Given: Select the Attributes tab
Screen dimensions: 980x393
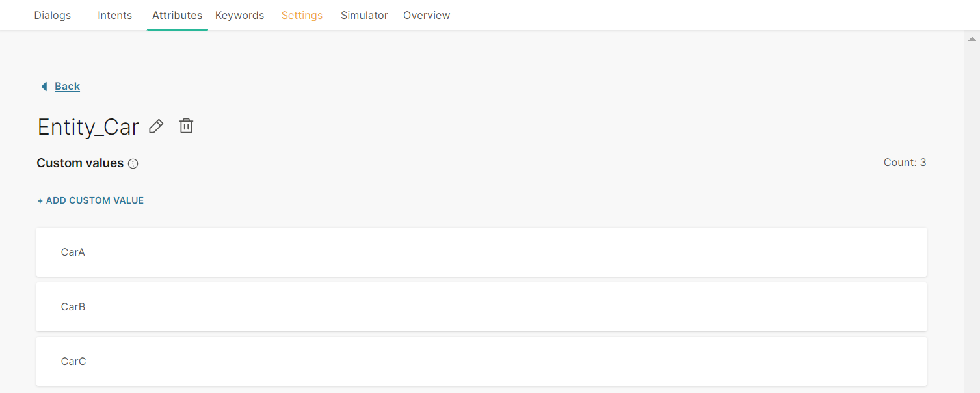Looking at the screenshot, I should pos(177,15).
